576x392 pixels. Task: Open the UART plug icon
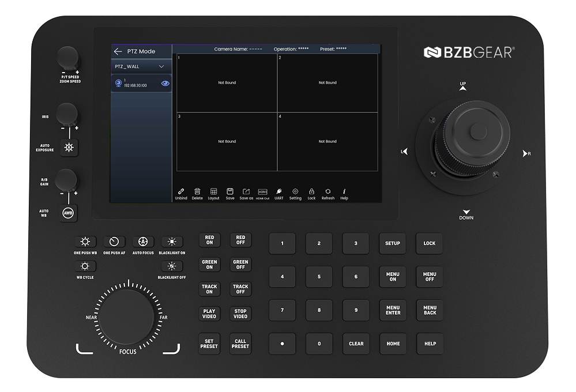[279, 191]
